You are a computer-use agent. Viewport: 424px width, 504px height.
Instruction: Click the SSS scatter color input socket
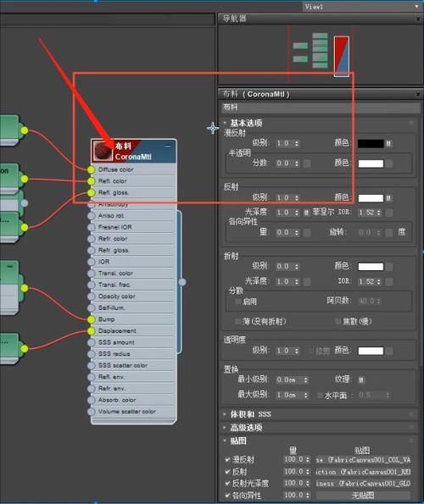(91, 365)
